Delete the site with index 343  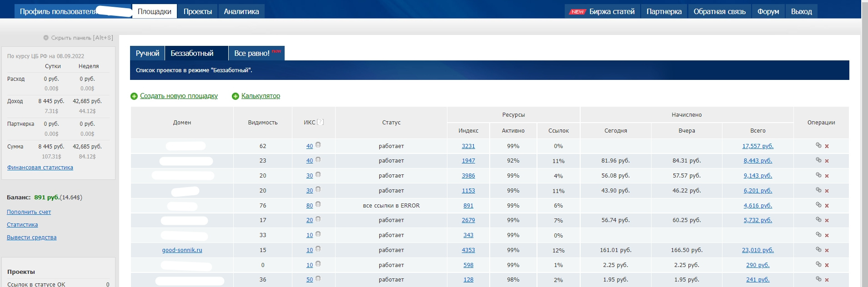827,235
